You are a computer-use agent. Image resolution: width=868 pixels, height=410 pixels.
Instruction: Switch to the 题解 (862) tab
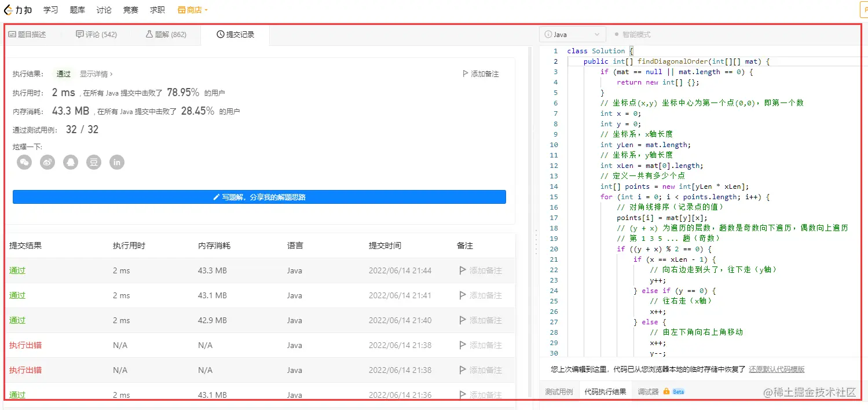coord(166,35)
